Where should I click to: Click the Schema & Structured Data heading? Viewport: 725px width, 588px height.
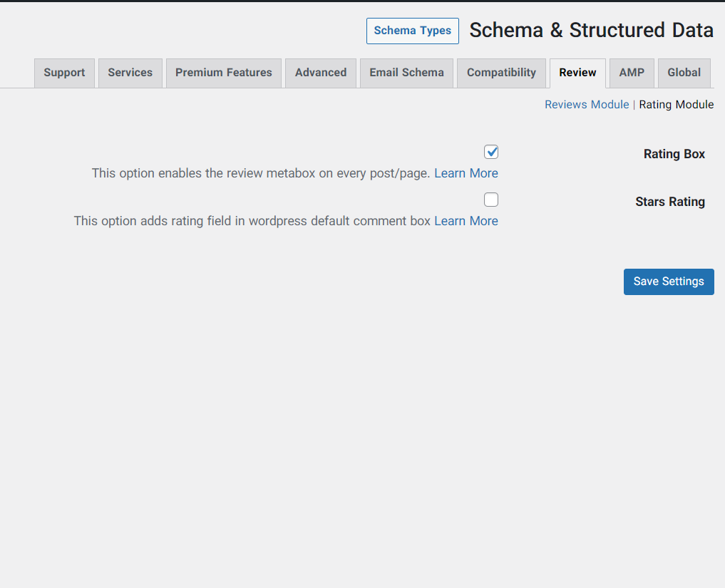[591, 31]
